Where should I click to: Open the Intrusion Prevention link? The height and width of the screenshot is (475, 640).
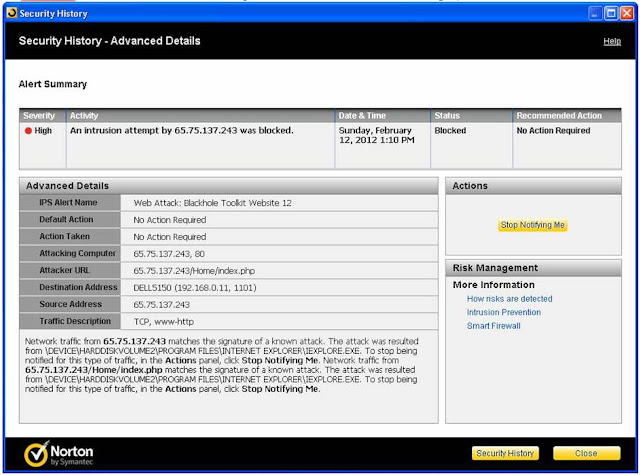point(504,312)
